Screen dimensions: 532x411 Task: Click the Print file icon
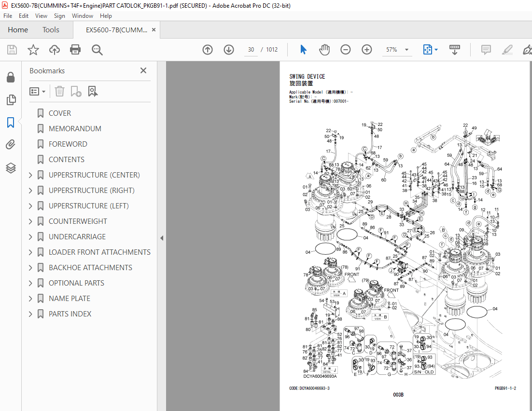click(75, 50)
